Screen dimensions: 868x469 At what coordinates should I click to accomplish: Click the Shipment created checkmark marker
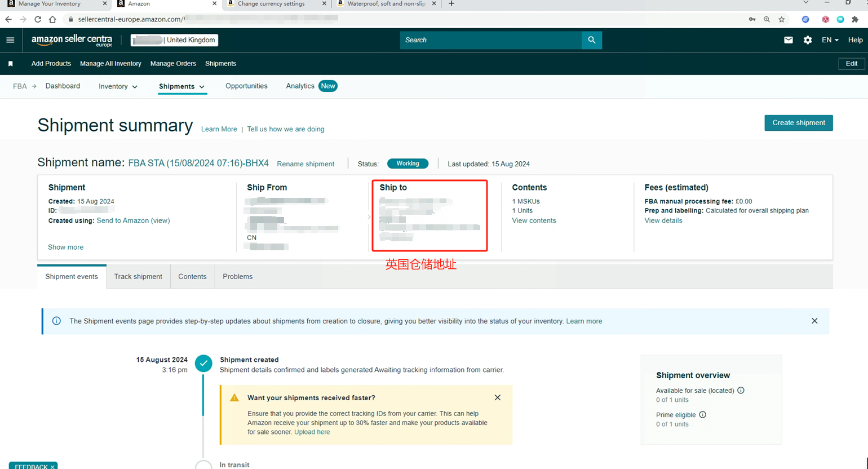click(203, 363)
